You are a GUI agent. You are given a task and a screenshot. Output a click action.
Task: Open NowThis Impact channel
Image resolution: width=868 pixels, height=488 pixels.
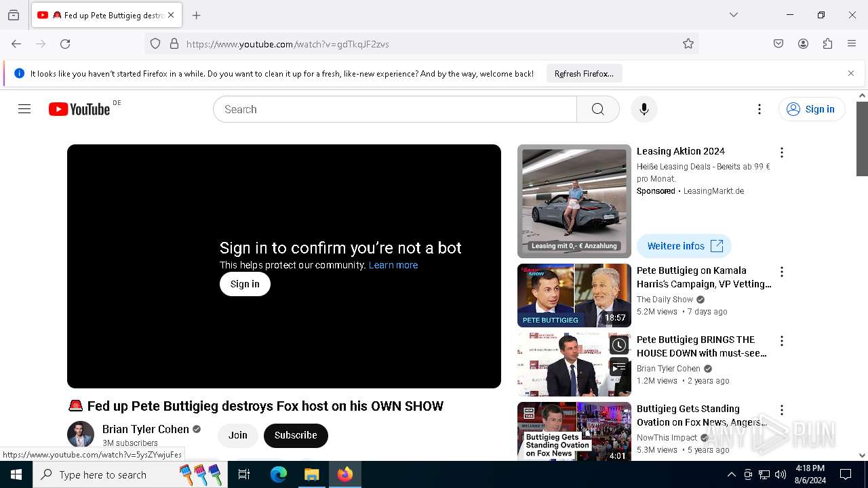(x=667, y=438)
